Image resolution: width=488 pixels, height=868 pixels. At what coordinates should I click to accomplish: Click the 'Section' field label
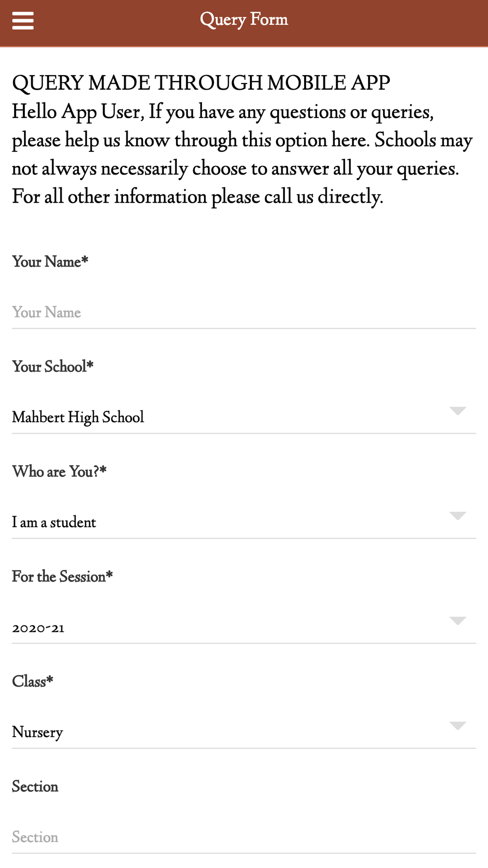[35, 786]
